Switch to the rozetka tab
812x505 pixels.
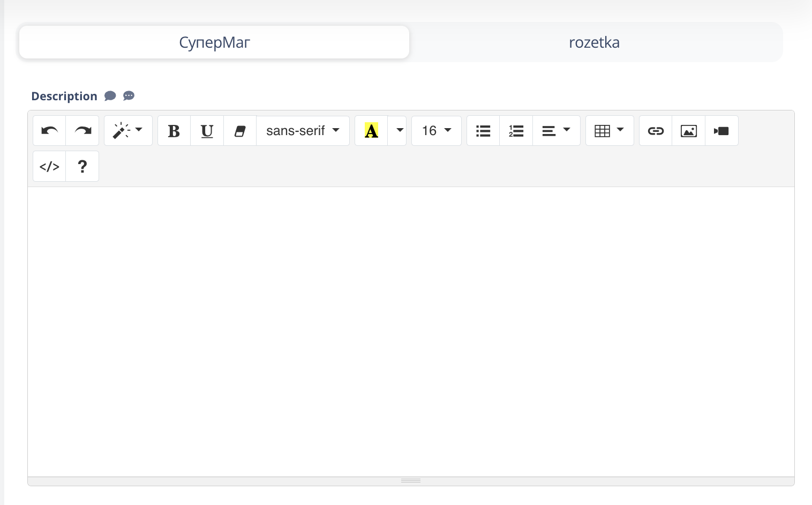tap(594, 42)
